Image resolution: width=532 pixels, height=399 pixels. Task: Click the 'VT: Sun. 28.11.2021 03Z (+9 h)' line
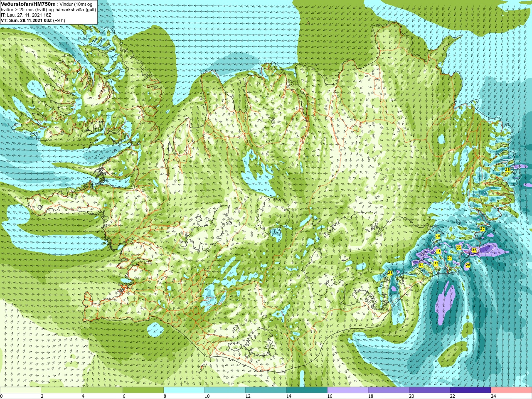(x=33, y=20)
